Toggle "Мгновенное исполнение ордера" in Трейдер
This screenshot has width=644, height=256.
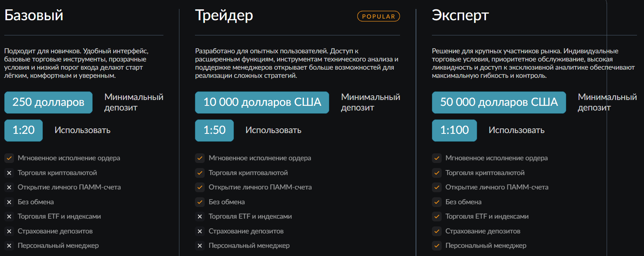click(200, 158)
